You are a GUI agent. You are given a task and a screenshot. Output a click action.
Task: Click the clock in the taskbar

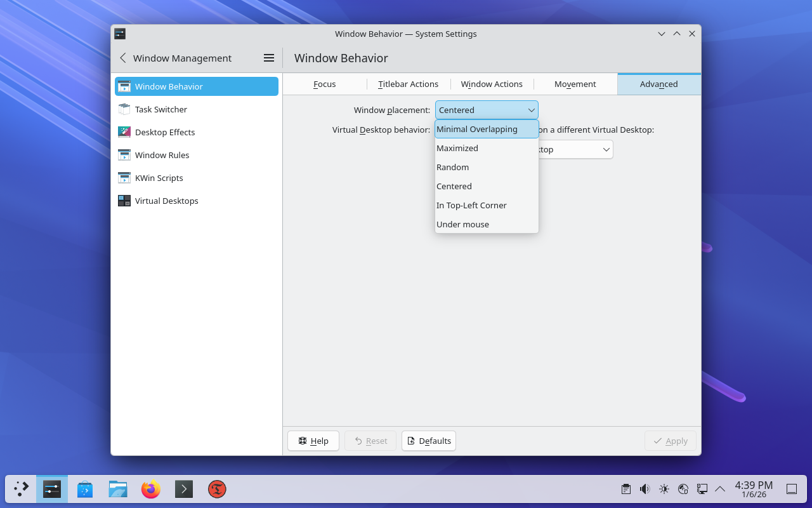coord(754,489)
